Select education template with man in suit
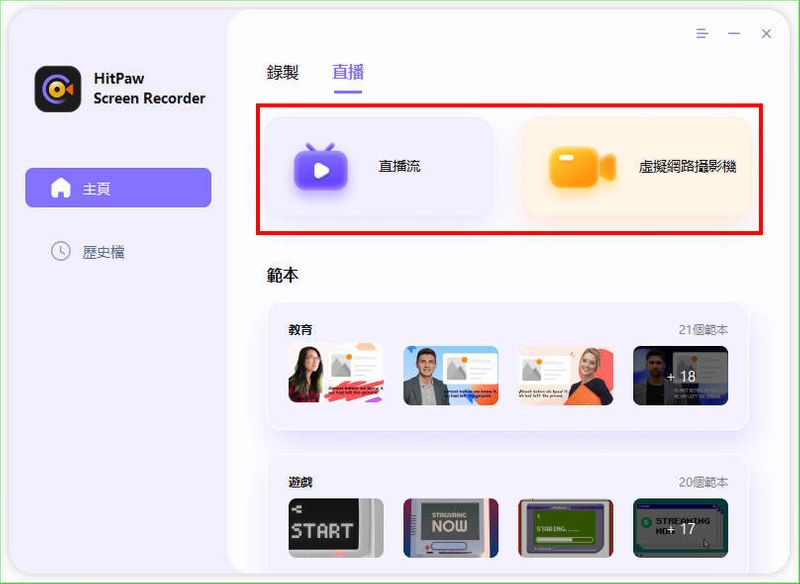Screen dimensions: 800x584 click(x=451, y=375)
